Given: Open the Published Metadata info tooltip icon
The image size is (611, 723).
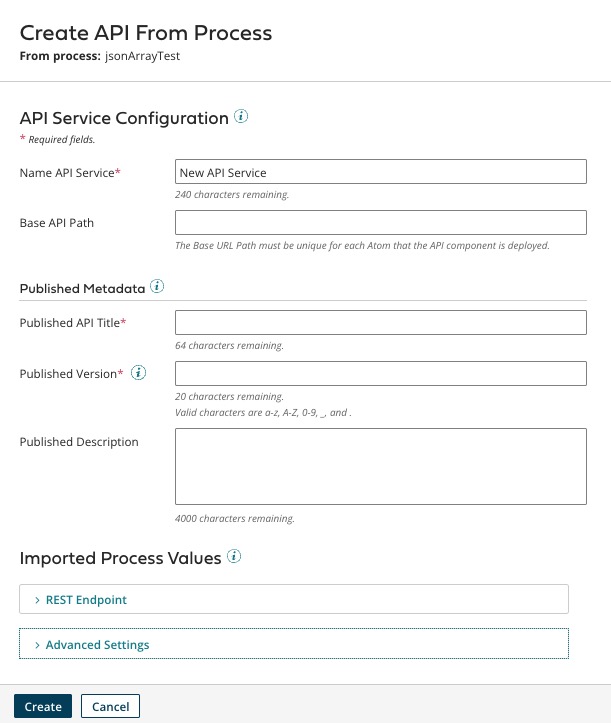Looking at the screenshot, I should pos(157,287).
